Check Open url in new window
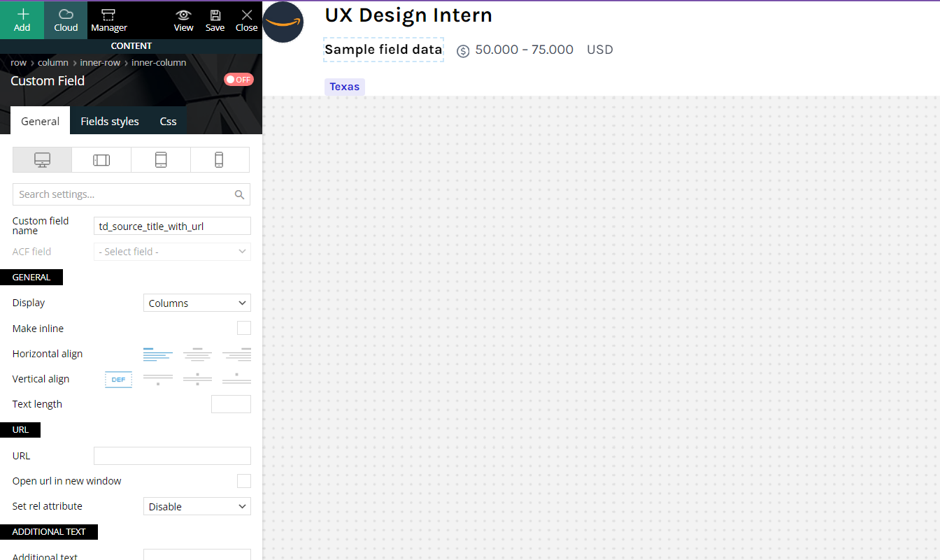This screenshot has height=560, width=940. 243,481
